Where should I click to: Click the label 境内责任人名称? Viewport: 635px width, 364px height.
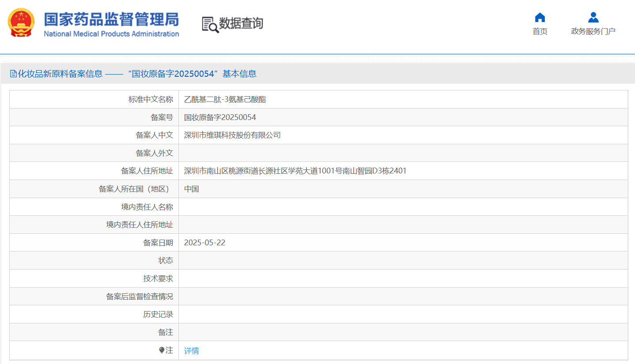147,207
